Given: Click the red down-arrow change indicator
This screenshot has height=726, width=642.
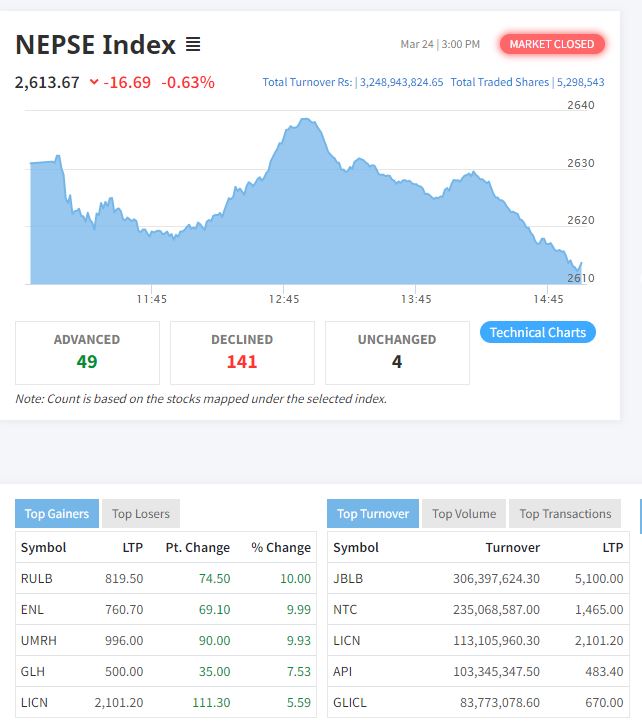Looking at the screenshot, I should (x=94, y=82).
